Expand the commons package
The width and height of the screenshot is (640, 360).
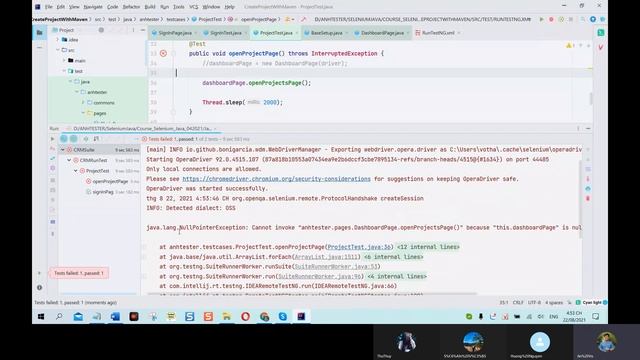coord(84,103)
